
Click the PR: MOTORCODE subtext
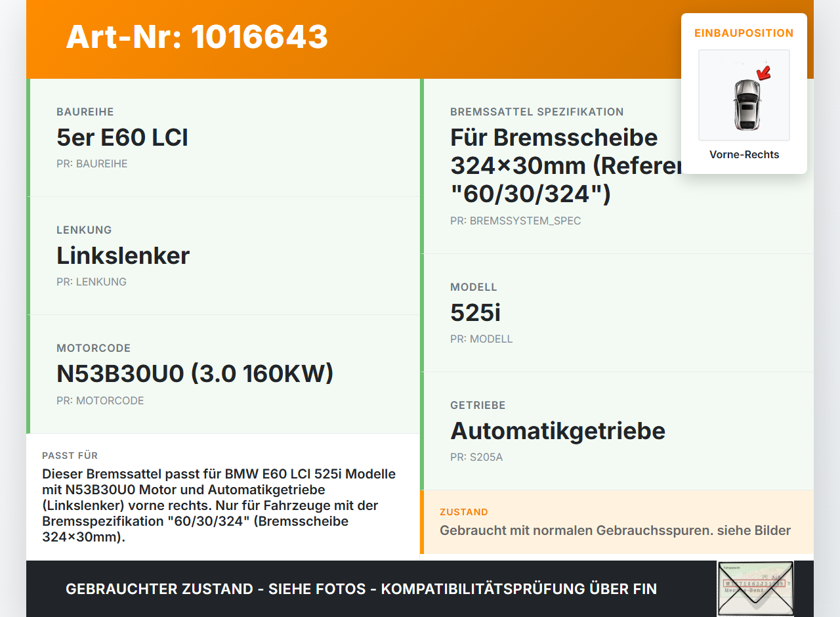(x=100, y=401)
